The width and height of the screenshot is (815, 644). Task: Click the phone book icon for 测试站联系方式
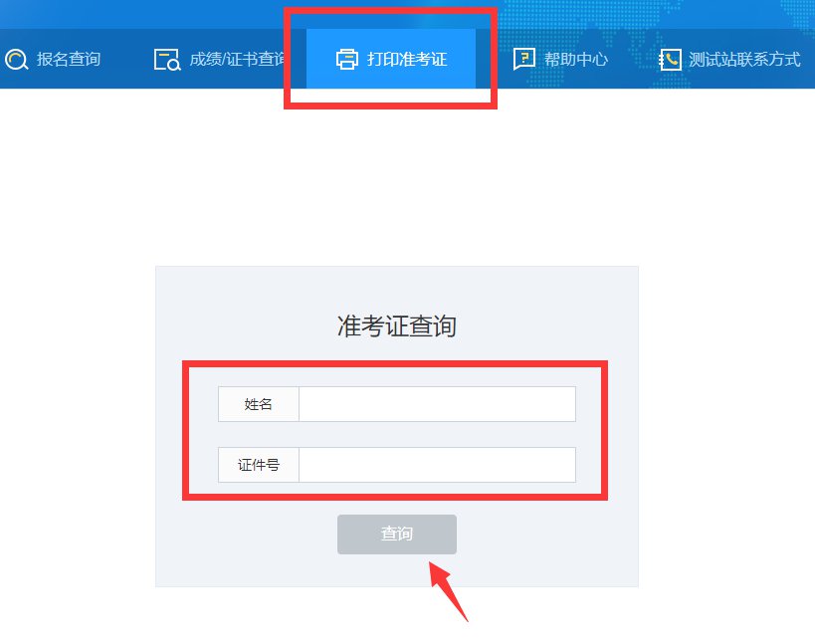coord(670,60)
